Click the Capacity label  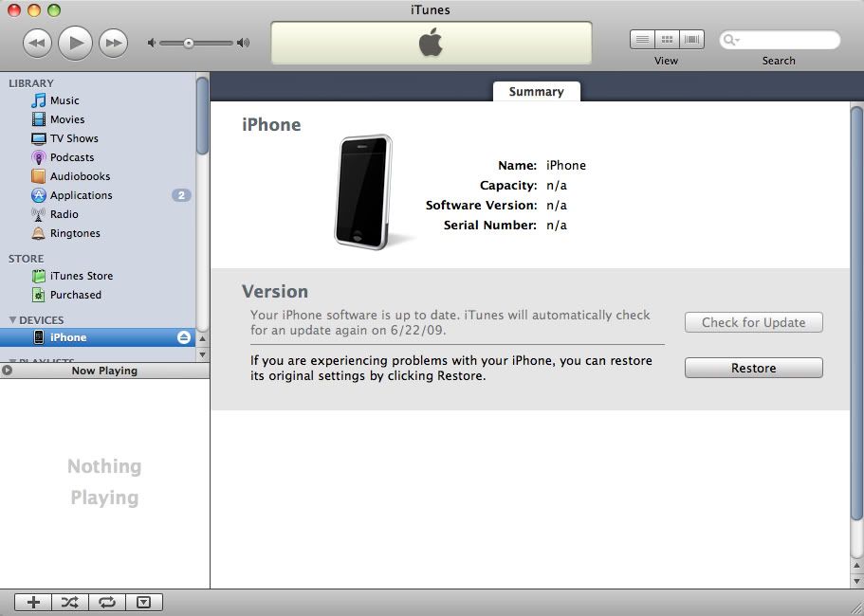[x=508, y=185]
